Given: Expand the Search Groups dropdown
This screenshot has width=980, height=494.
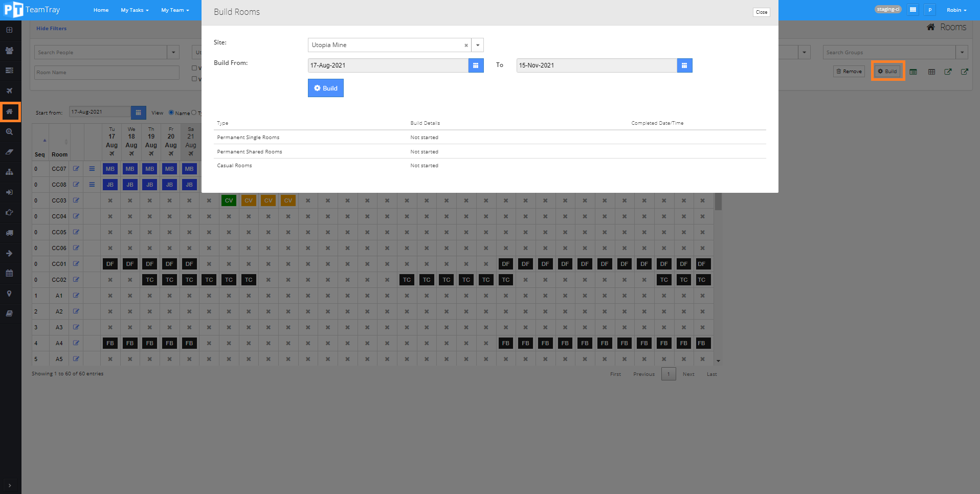Looking at the screenshot, I should [x=962, y=52].
